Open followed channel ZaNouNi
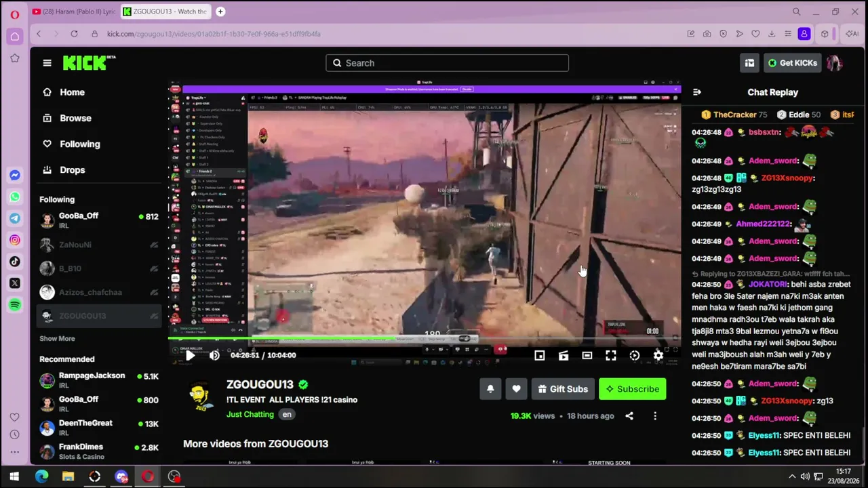Viewport: 868px width, 488px height. 99,245
